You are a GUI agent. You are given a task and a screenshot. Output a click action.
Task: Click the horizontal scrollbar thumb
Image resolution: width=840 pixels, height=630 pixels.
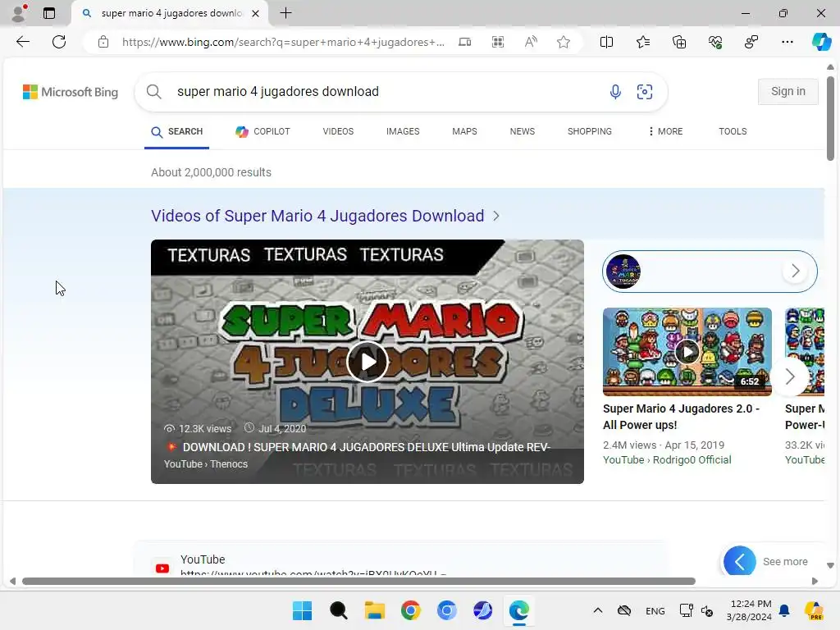coord(359,582)
